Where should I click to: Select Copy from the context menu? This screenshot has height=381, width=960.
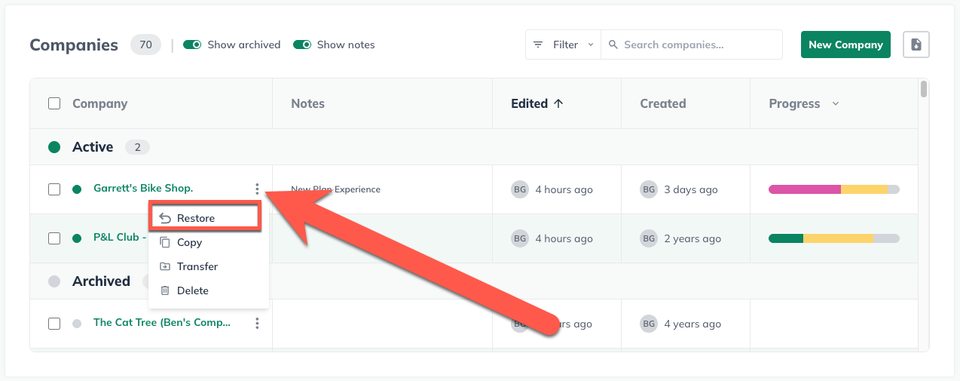(208, 243)
